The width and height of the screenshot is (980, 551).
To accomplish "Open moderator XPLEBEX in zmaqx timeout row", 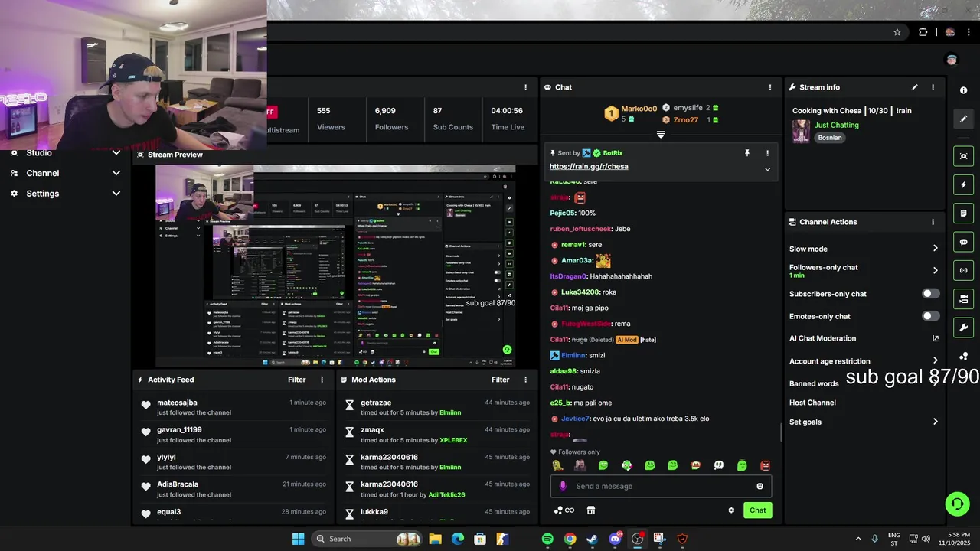I will click(453, 440).
